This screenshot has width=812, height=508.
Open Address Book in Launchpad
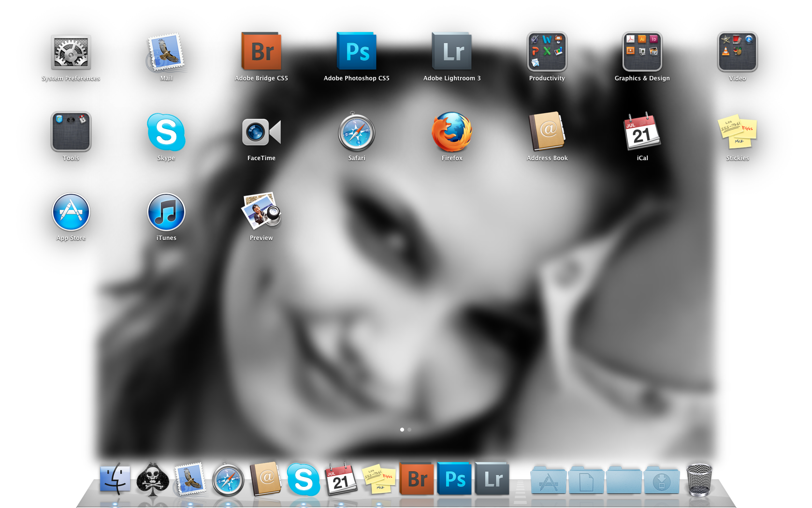point(547,132)
